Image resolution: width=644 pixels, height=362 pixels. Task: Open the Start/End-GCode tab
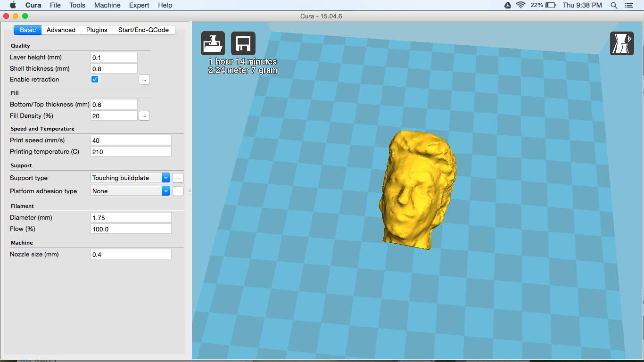[x=144, y=30]
